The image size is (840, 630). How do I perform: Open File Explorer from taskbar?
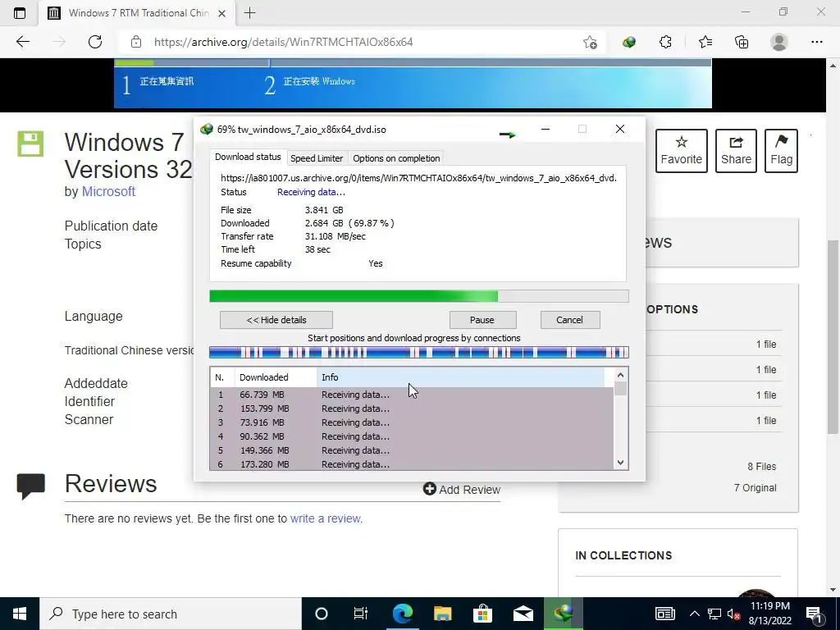(442, 614)
